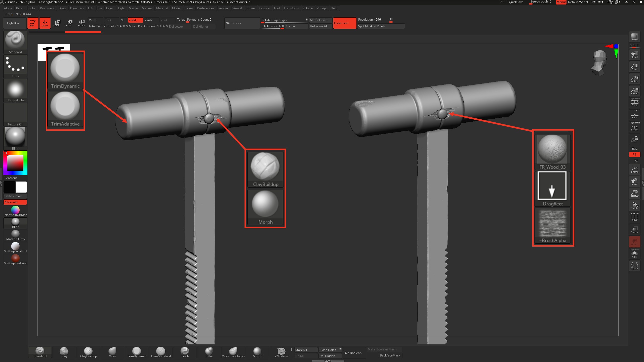Choose NormalRGBMat material

click(x=15, y=211)
